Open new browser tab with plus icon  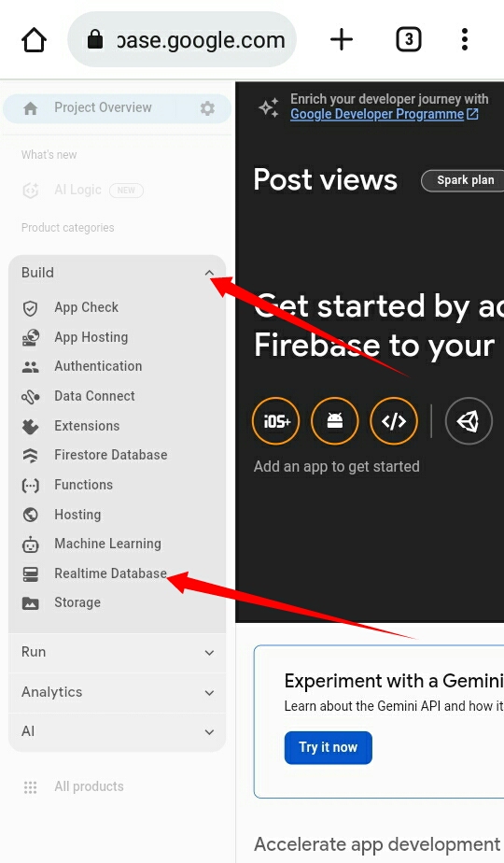(342, 39)
